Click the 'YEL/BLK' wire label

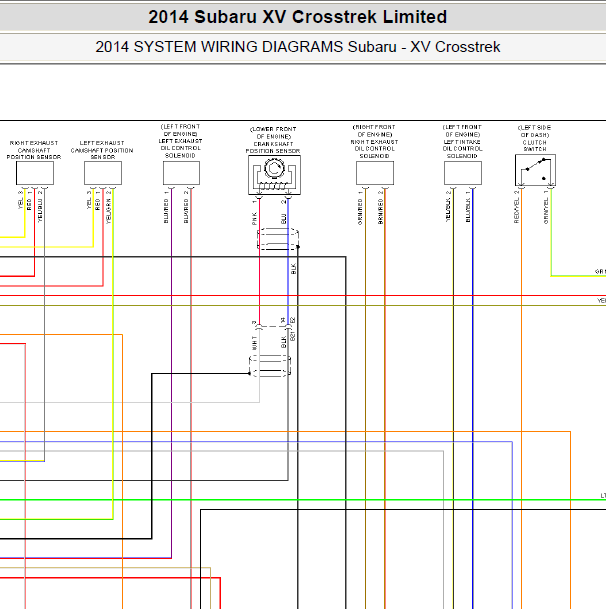448,211
